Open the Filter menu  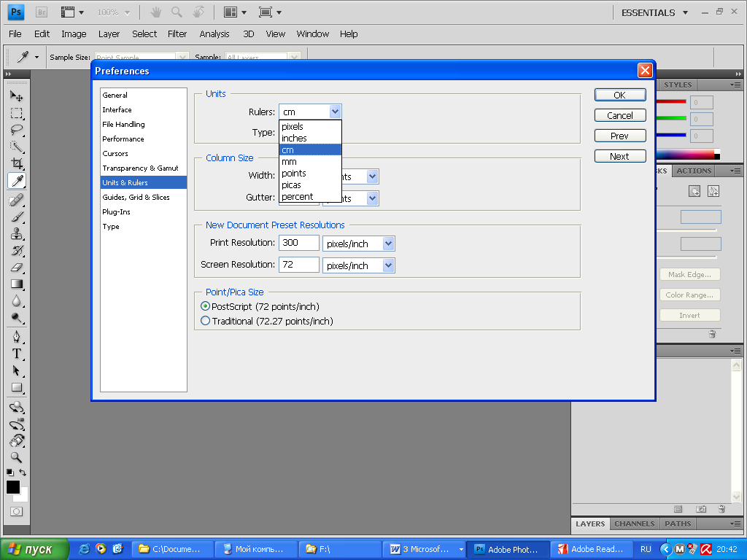tap(177, 34)
